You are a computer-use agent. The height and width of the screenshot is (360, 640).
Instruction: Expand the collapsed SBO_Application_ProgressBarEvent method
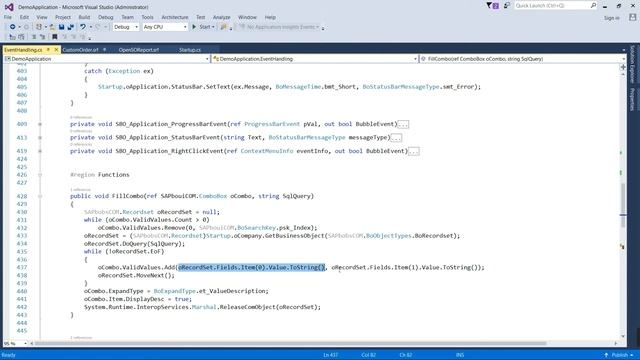(x=40, y=124)
